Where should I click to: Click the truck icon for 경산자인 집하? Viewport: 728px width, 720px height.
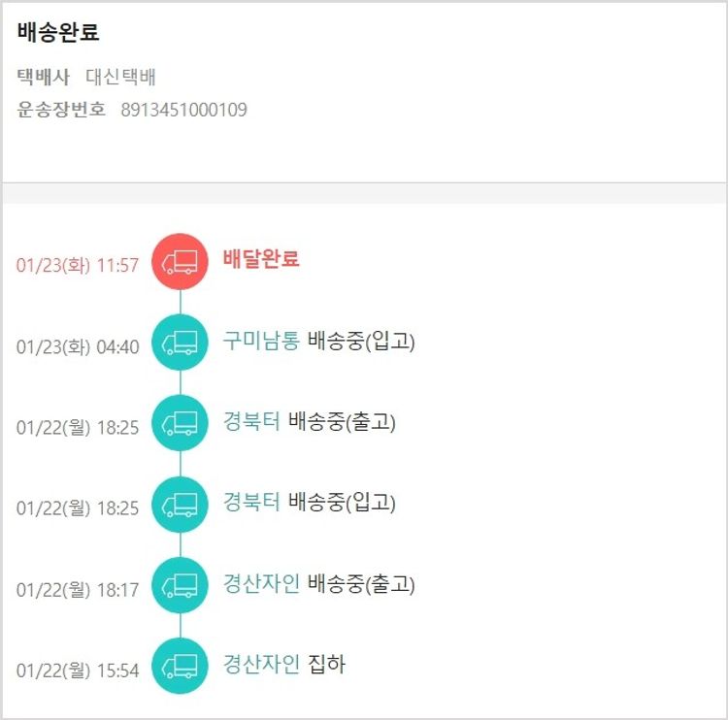[180, 666]
